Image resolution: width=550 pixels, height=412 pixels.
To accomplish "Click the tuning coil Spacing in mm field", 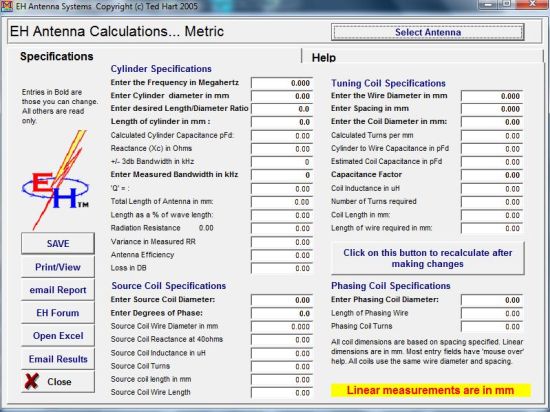I will [x=492, y=109].
